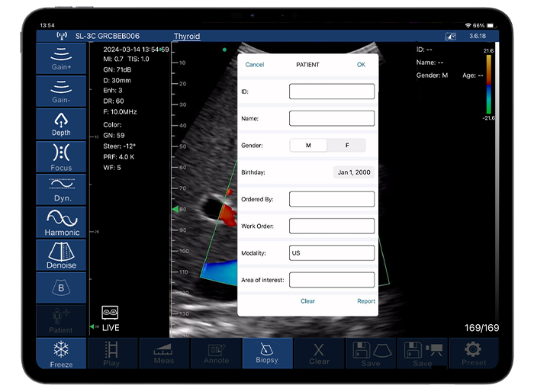
Task: Freeze the live ultrasound image
Action: [x=61, y=353]
